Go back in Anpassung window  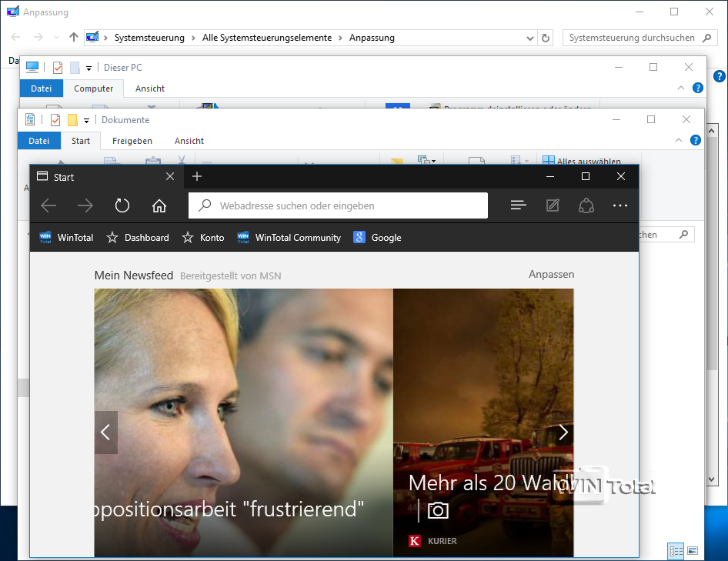pos(15,37)
